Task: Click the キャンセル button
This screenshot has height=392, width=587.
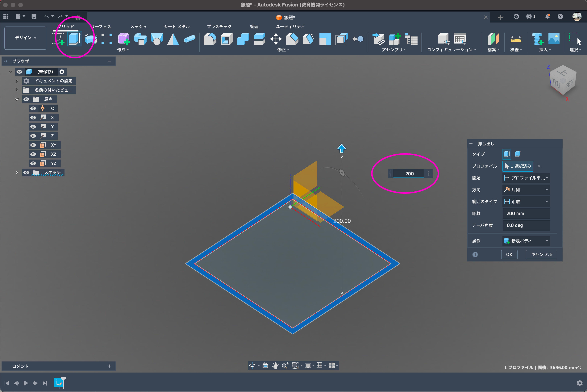Action: click(x=541, y=255)
